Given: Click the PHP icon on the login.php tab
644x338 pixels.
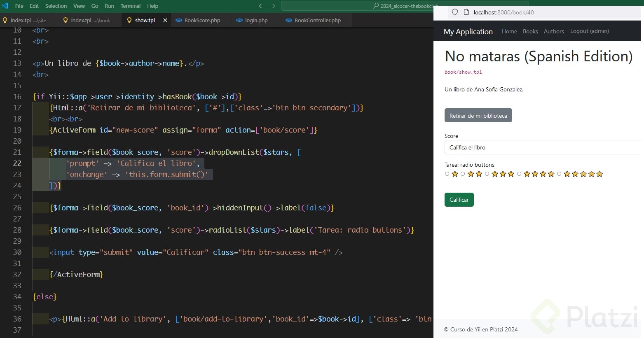Looking at the screenshot, I should pos(239,20).
